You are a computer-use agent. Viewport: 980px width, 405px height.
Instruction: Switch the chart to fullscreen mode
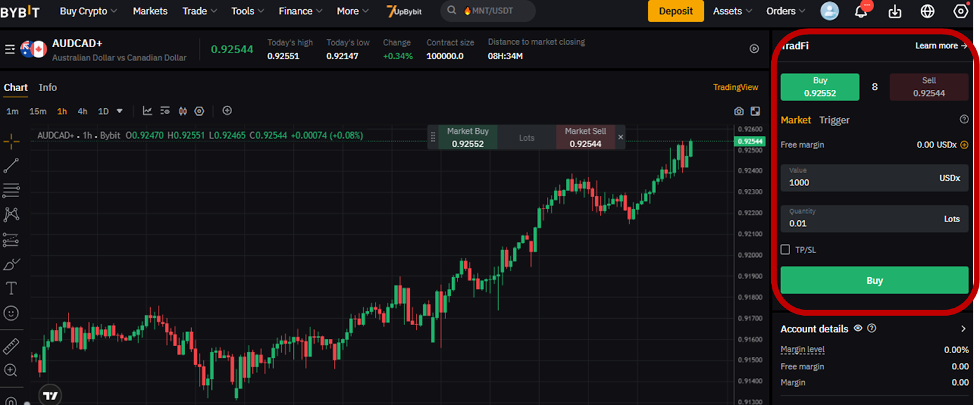[755, 111]
